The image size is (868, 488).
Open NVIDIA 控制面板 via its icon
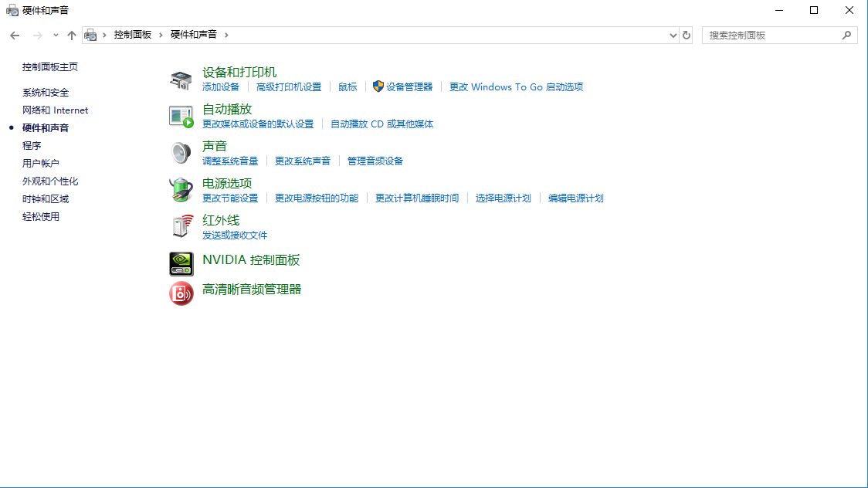[x=181, y=263]
